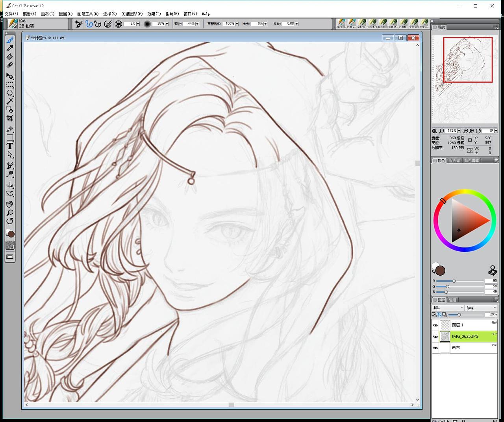504x422 pixels.
Task: Activate the Grabber hand tool
Action: click(10, 204)
